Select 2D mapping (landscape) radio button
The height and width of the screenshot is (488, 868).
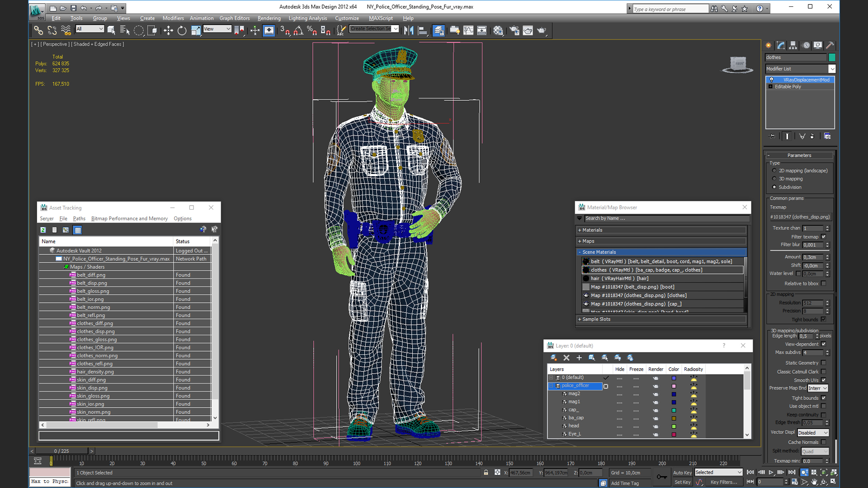pos(774,170)
